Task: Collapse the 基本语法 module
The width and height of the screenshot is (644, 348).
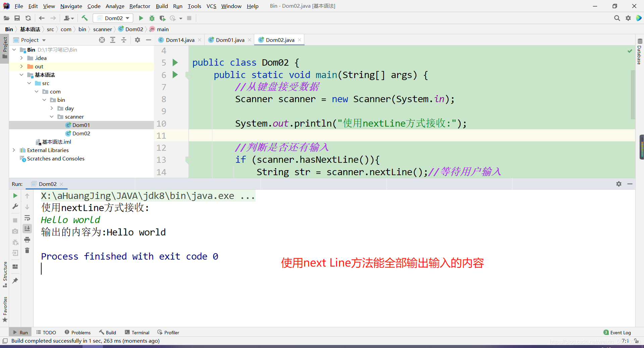Action: coord(21,75)
